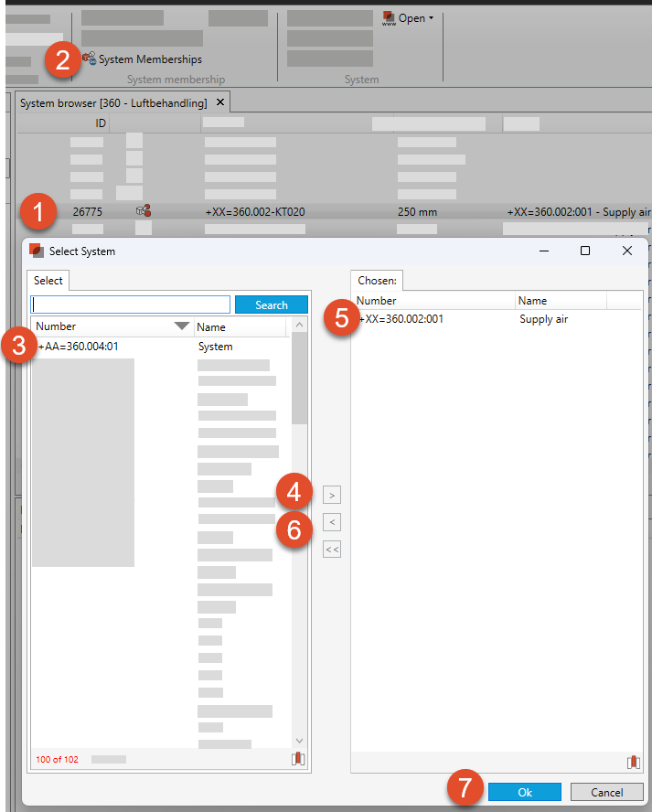Image resolution: width=652 pixels, height=812 pixels.
Task: Click the red icon below the Select list
Action: (x=298, y=759)
